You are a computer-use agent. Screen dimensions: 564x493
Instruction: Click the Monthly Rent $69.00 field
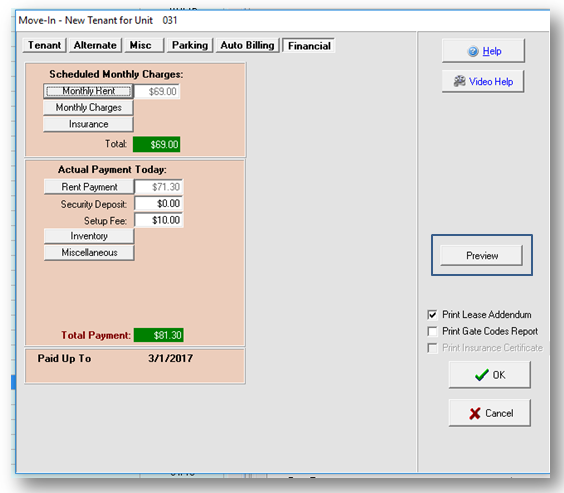pyautogui.click(x=157, y=91)
